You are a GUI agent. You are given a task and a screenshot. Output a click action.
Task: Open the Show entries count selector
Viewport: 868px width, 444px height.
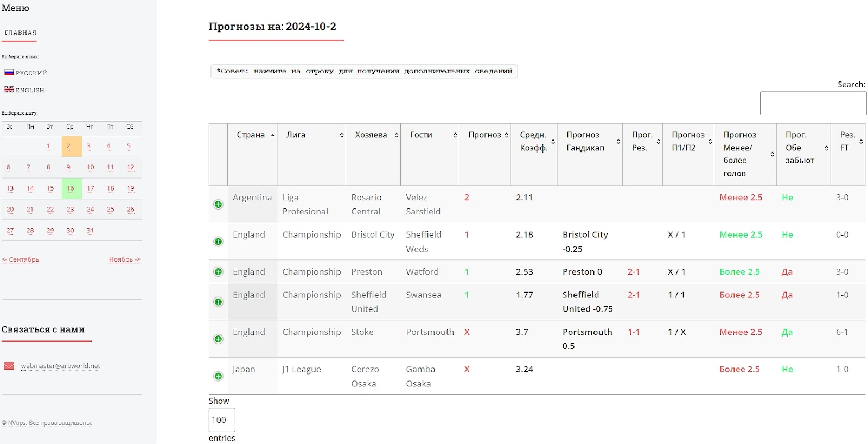(221, 420)
